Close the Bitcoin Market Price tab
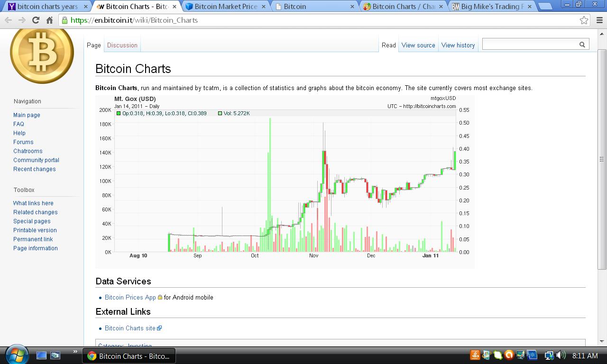607x364 pixels. pos(264,7)
